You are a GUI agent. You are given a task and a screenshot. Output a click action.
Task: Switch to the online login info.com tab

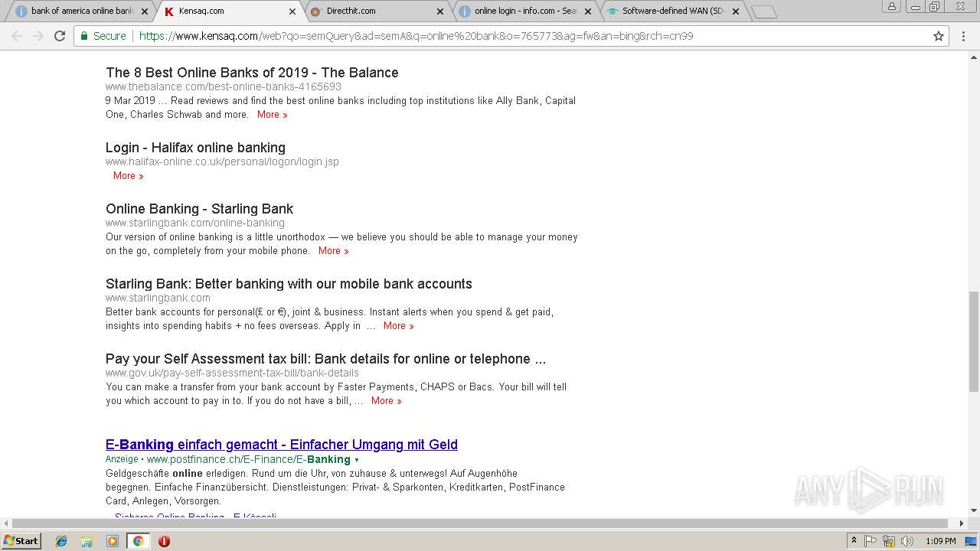tap(523, 11)
